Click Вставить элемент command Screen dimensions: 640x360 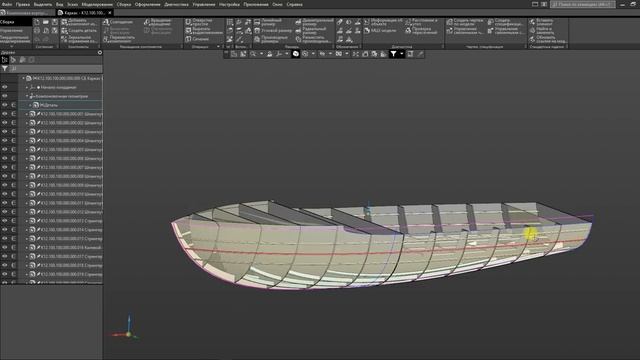[542, 22]
